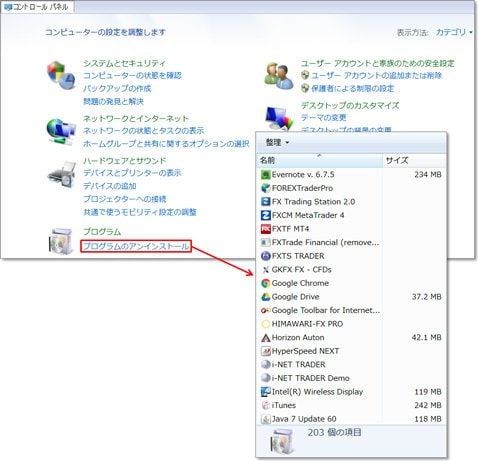
Task: Open ハードウェアとサウンド category link
Action: [124, 161]
